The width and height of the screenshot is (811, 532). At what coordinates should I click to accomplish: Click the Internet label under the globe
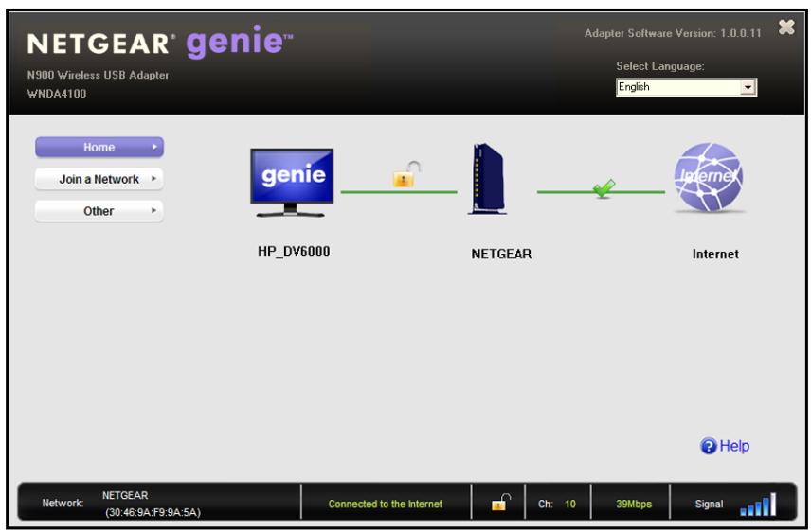715,254
